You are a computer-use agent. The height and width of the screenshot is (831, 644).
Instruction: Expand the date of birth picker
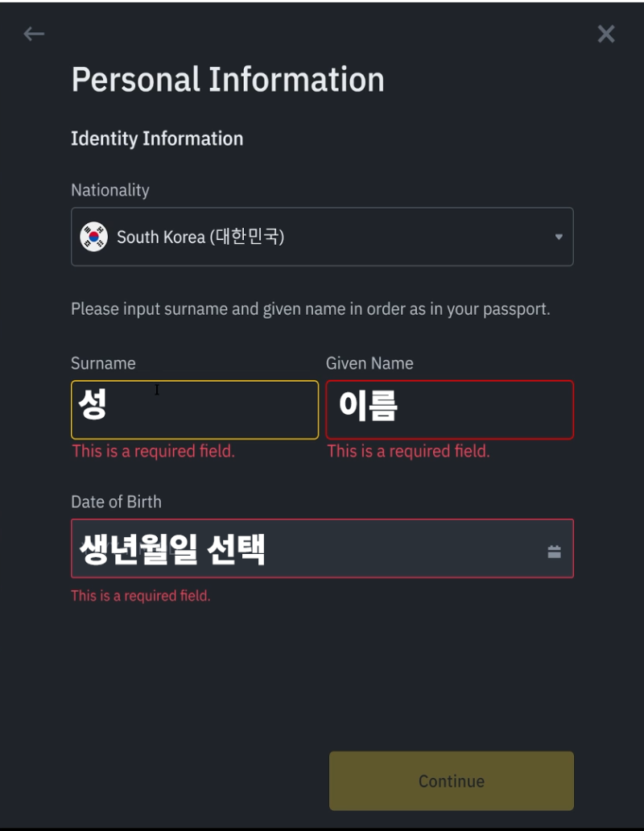pyautogui.click(x=322, y=549)
